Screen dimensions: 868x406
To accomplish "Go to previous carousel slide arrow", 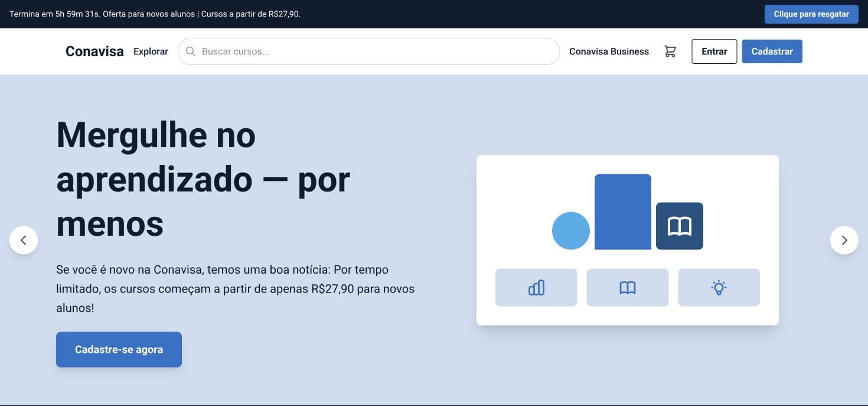I will click(24, 240).
